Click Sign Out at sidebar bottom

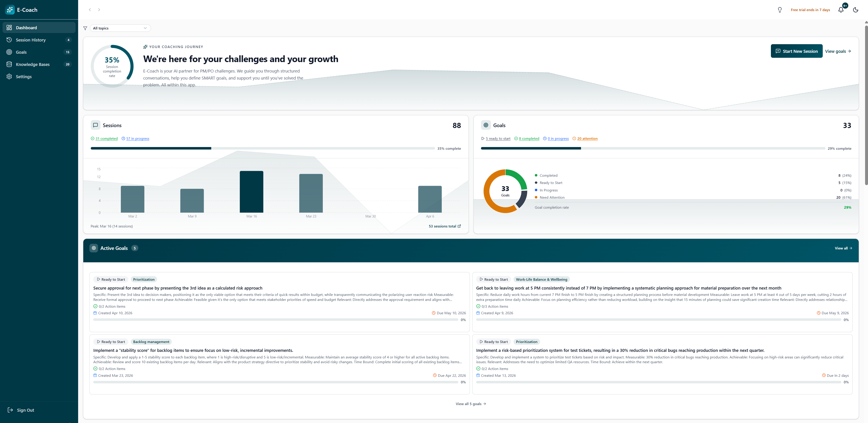25,410
